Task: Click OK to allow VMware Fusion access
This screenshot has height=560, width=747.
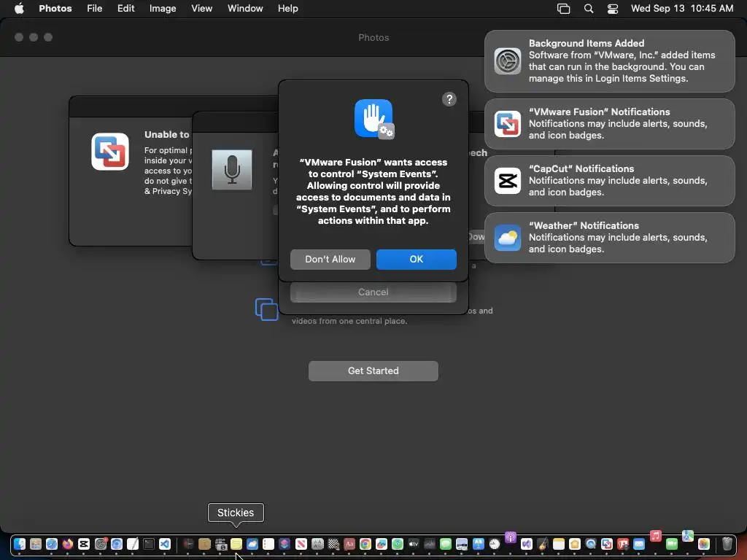Action: (x=416, y=259)
